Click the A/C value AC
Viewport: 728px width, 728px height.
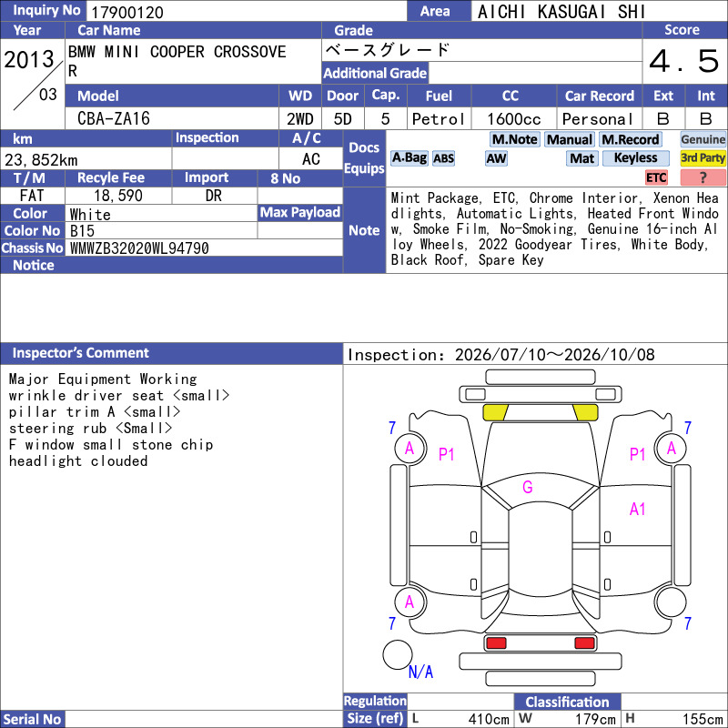coord(310,159)
